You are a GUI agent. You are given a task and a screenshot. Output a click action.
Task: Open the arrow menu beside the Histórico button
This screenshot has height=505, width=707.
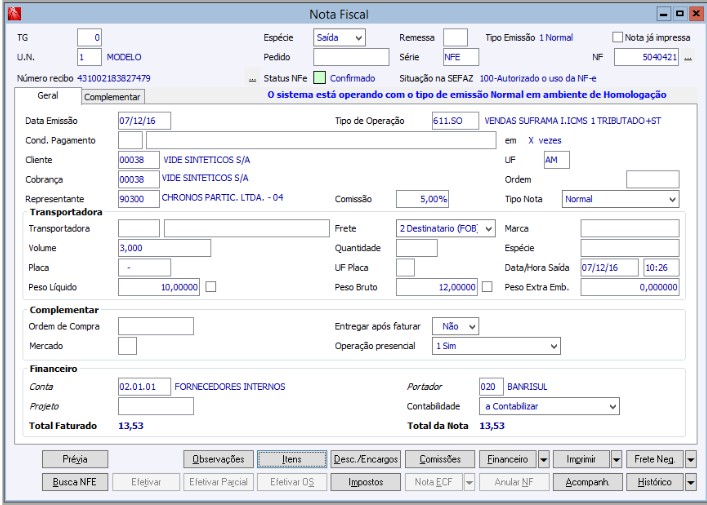[691, 482]
